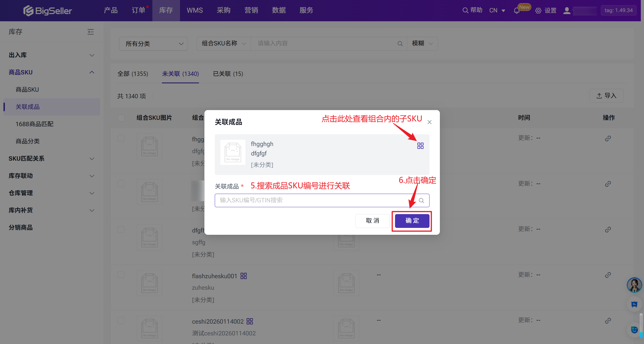Viewport: 644px width, 344px height.
Task: Open notification bell in top bar
Action: [517, 11]
